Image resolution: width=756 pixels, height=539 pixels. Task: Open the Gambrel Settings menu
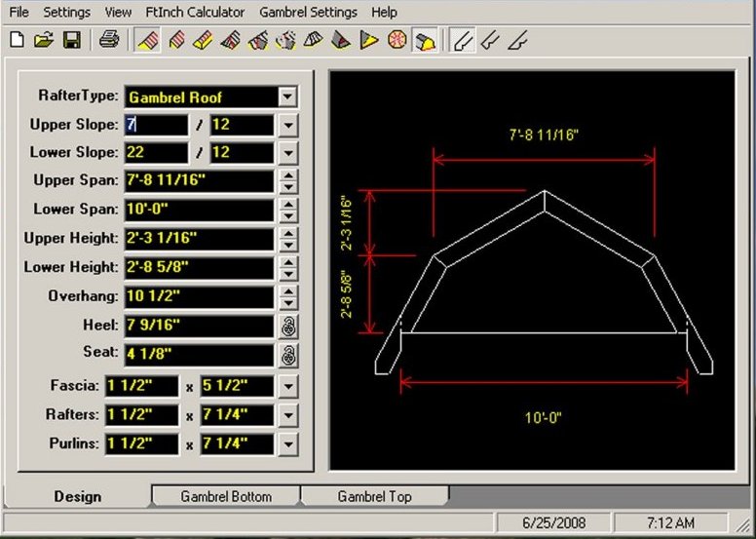click(x=308, y=12)
